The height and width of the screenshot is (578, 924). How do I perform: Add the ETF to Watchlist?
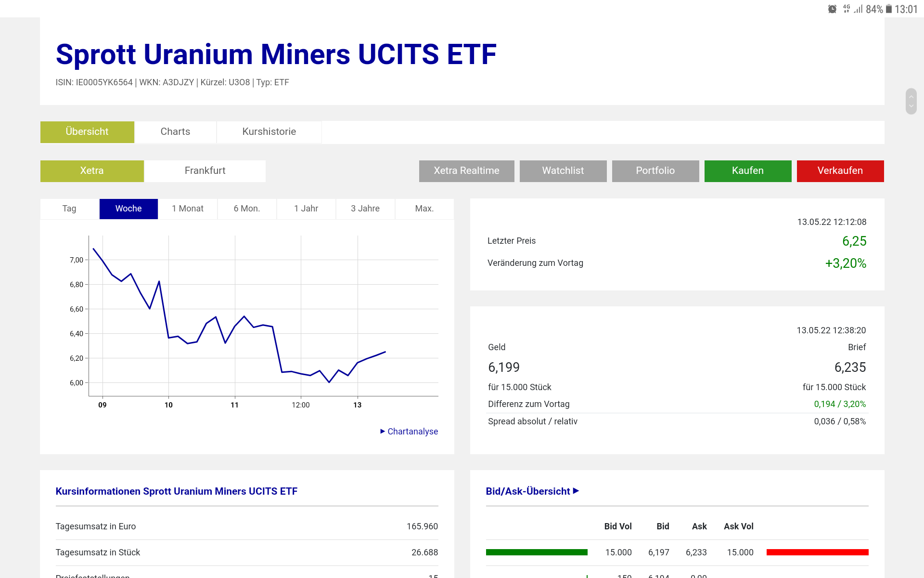click(x=563, y=171)
